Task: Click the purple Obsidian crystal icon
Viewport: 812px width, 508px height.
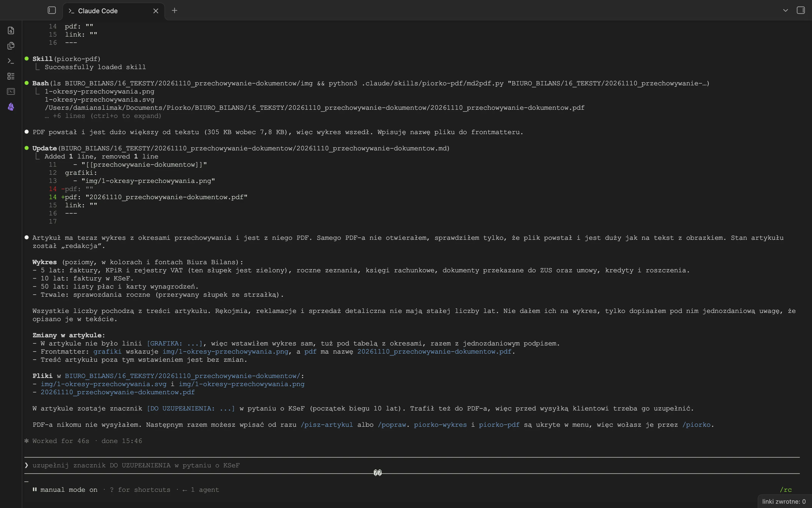Action: pyautogui.click(x=11, y=107)
